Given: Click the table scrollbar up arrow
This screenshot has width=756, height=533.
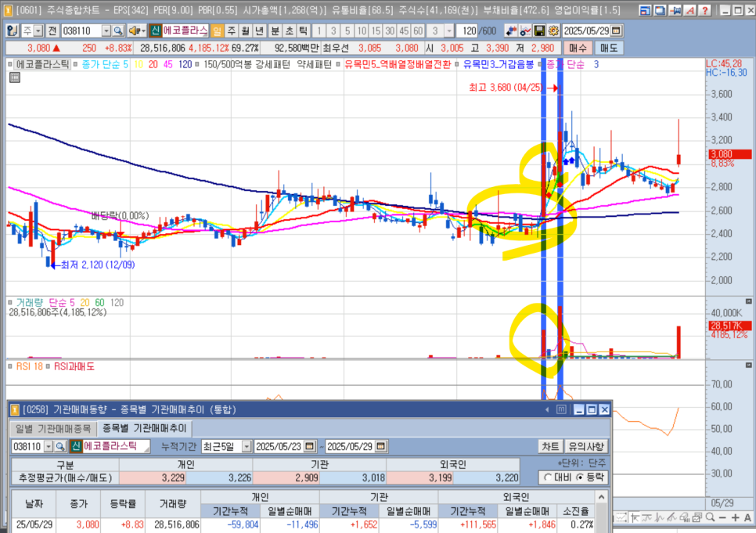Looking at the screenshot, I should [601, 497].
